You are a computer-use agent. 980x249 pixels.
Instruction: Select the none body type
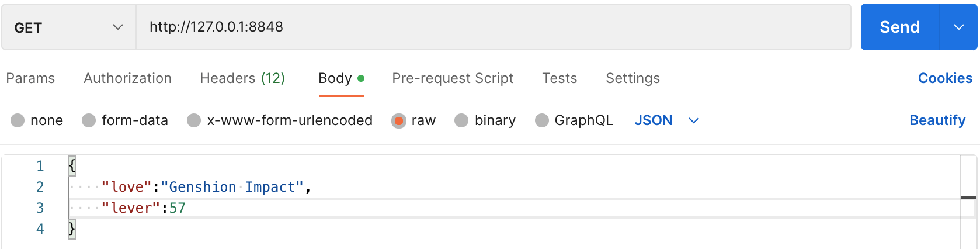37,120
